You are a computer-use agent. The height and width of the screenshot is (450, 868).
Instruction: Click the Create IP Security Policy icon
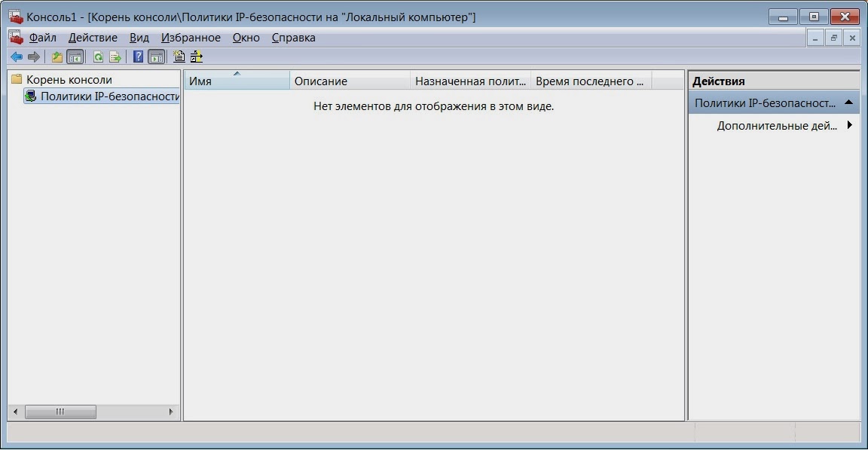179,57
